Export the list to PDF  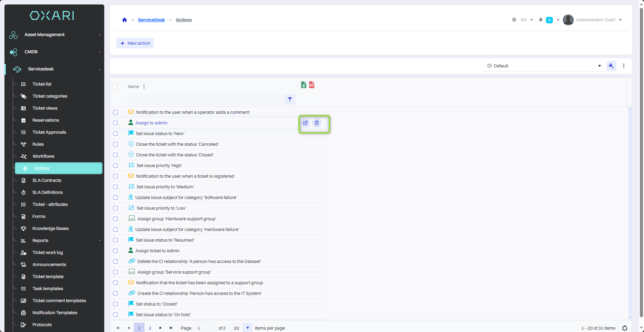312,85
